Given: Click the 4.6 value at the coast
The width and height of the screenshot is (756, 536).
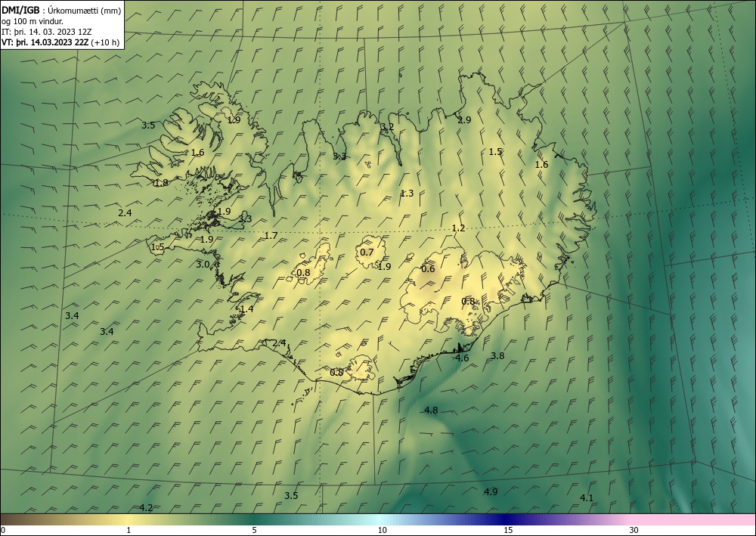Looking at the screenshot, I should 462,358.
